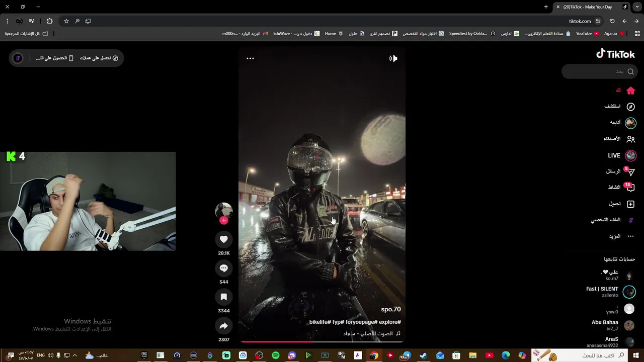
Task: Click the Windows taskbar search box
Action: coord(580,355)
